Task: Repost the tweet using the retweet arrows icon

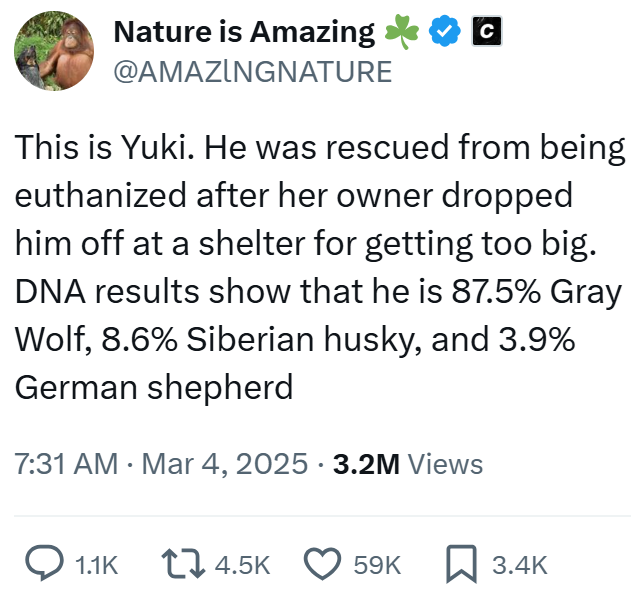Action: point(185,564)
